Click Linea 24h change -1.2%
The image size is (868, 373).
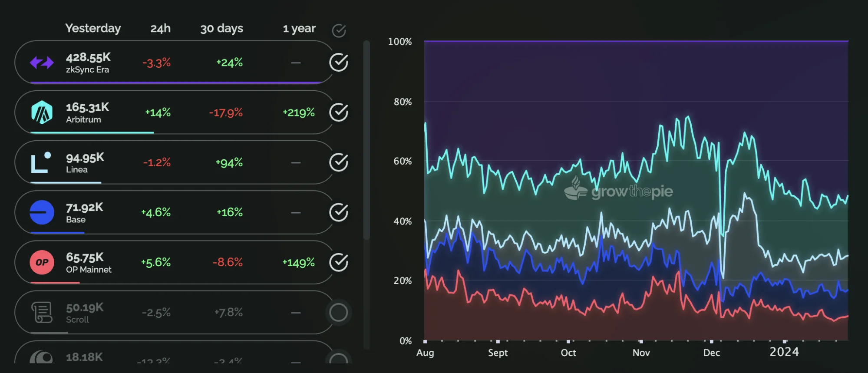[157, 162]
